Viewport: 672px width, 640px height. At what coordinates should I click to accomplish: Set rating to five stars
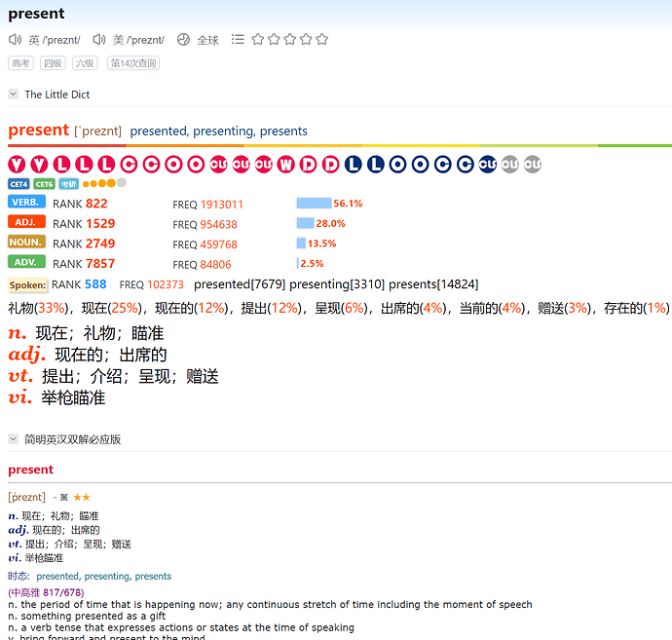pos(322,39)
